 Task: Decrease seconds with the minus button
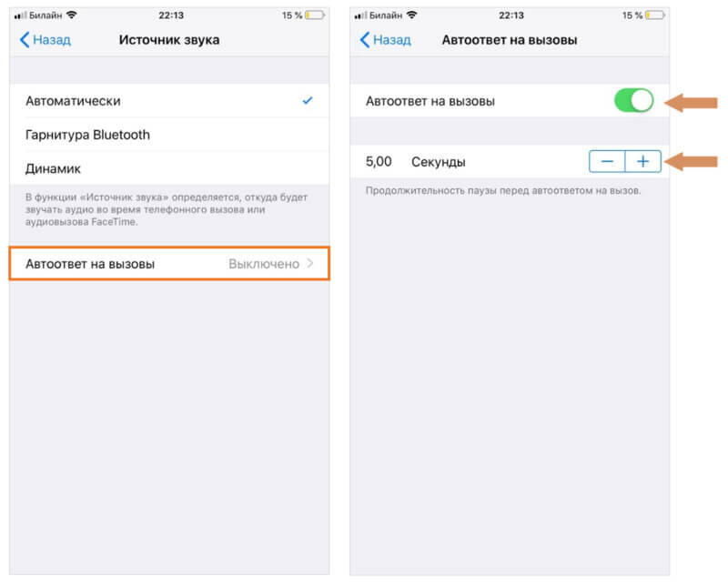pos(607,162)
